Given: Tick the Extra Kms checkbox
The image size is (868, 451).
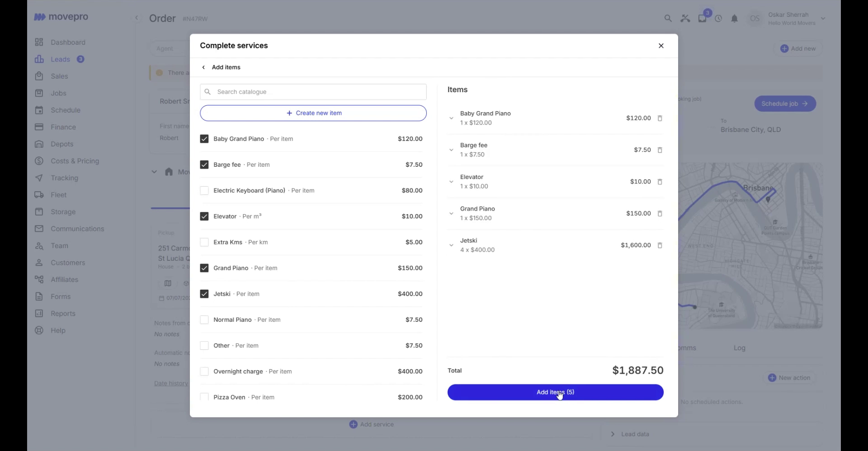Looking at the screenshot, I should (x=204, y=242).
